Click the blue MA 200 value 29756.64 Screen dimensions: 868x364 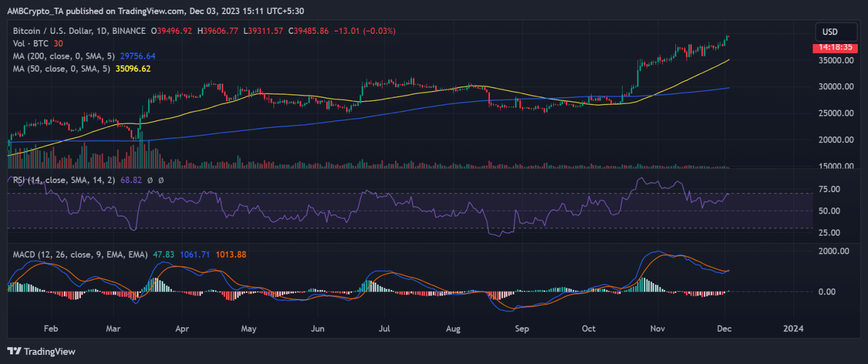135,56
